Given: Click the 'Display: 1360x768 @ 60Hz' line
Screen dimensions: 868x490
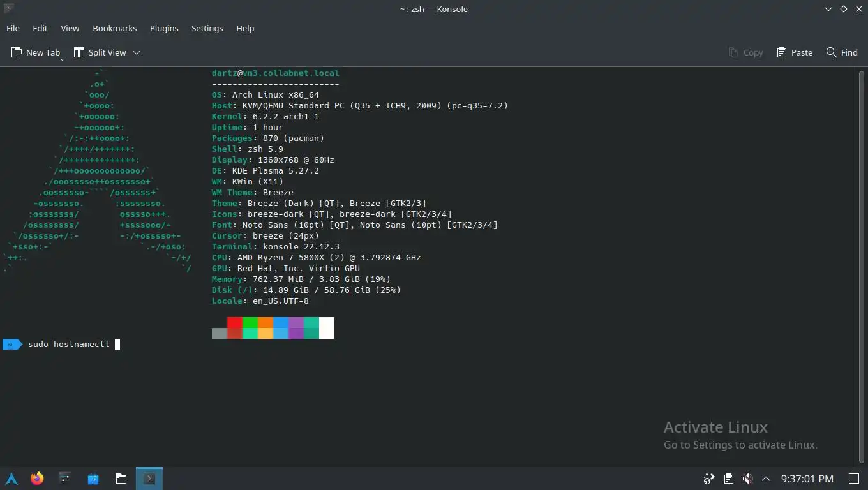Looking at the screenshot, I should tap(273, 160).
